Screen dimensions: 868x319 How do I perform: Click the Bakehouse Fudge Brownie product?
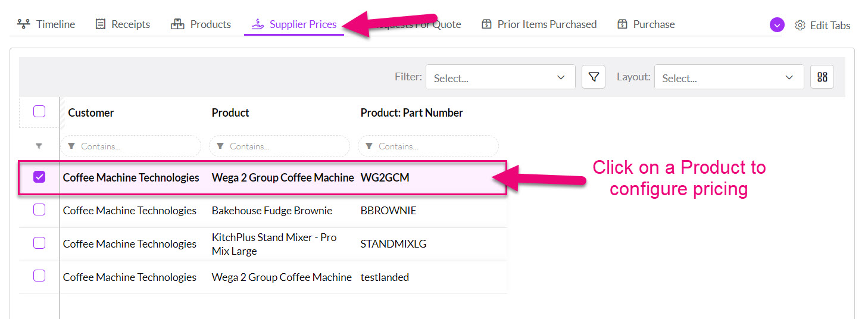[x=272, y=211]
